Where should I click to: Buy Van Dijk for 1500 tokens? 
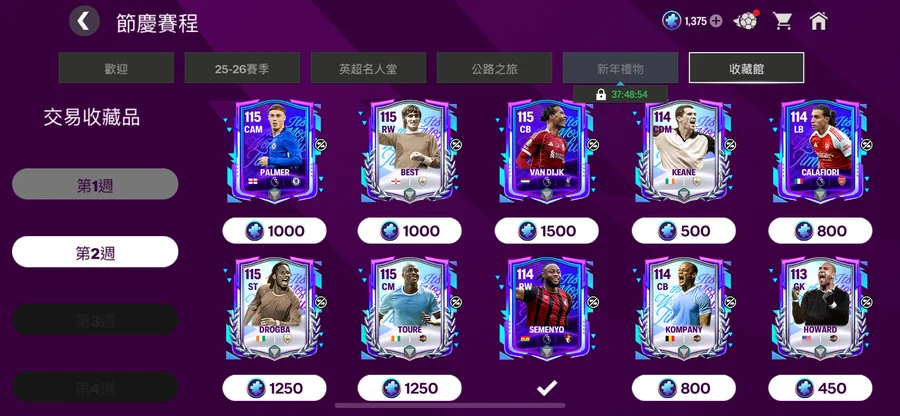click(546, 231)
